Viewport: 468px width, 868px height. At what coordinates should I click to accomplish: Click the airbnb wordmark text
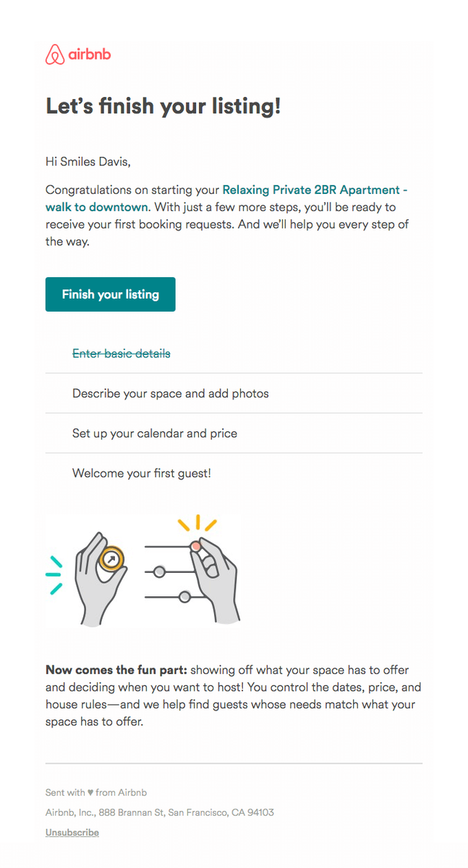coord(90,55)
